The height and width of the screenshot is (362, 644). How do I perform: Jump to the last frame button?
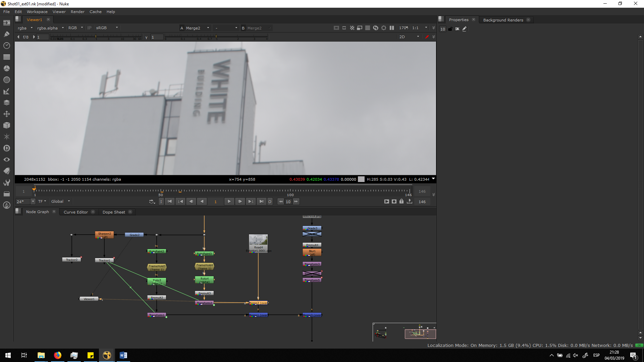pos(261,201)
